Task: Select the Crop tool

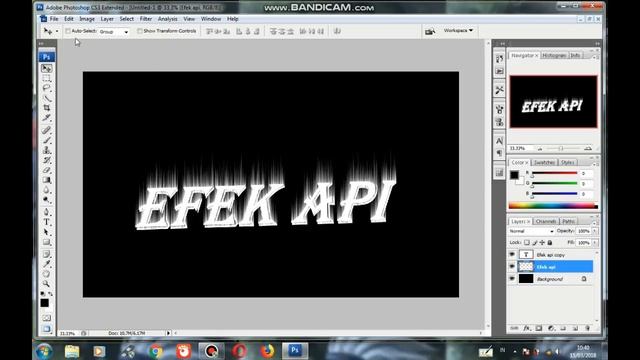Action: pos(47,107)
